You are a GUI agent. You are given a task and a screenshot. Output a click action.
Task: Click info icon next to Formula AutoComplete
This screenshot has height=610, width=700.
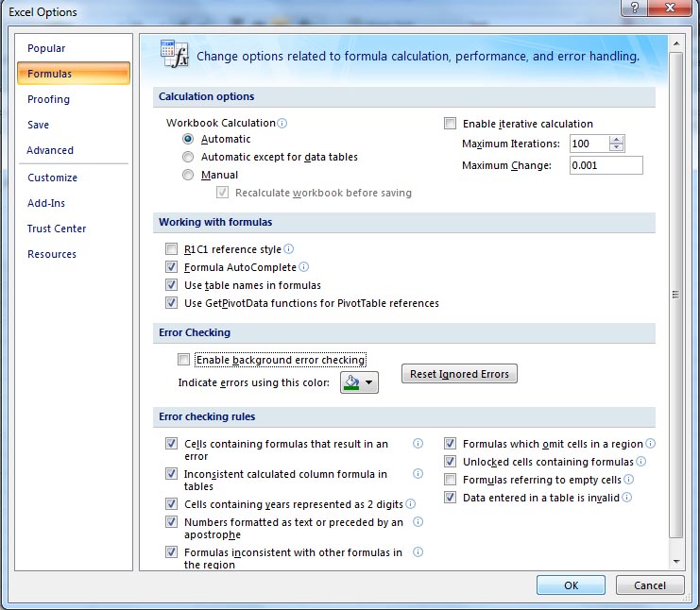[x=303, y=267]
